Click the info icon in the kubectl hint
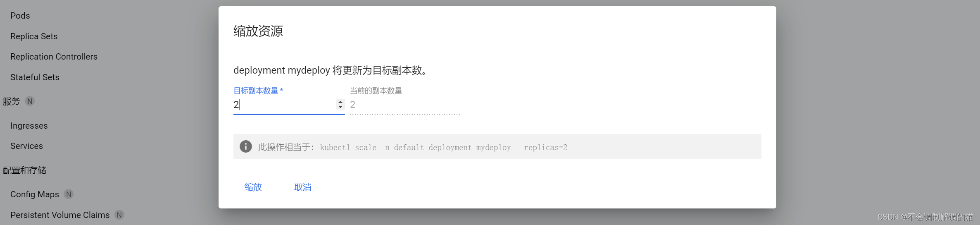Image resolution: width=980 pixels, height=225 pixels. pyautogui.click(x=246, y=146)
